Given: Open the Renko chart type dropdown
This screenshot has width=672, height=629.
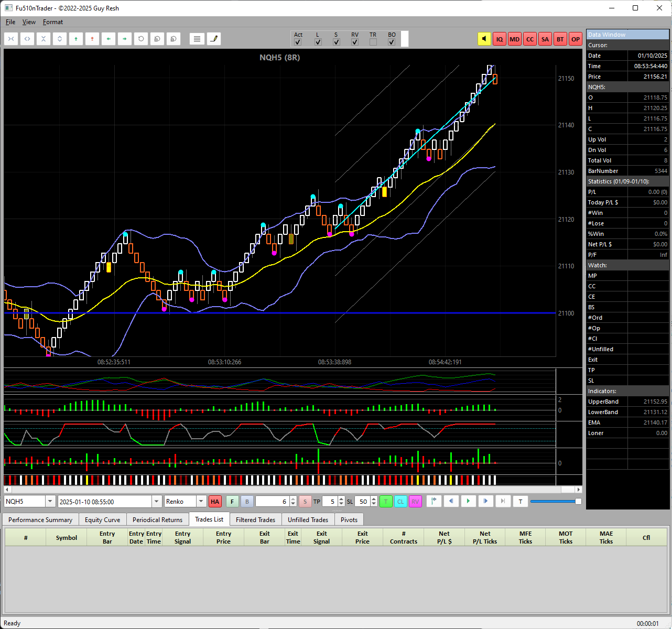Looking at the screenshot, I should point(201,502).
